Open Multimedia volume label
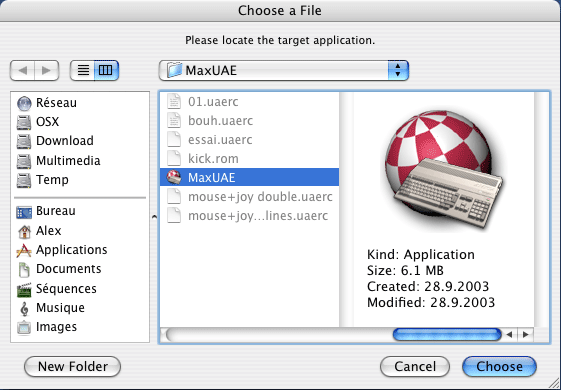This screenshot has width=561, height=390. 68,160
